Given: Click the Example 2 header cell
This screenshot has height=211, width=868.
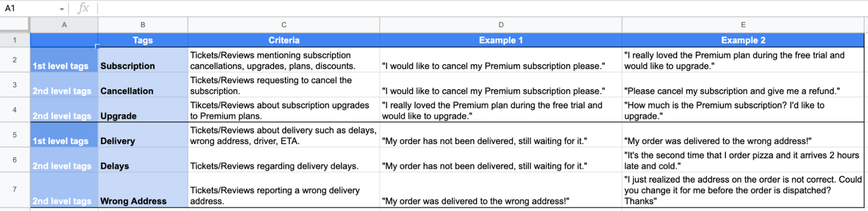Looking at the screenshot, I should coord(743,40).
